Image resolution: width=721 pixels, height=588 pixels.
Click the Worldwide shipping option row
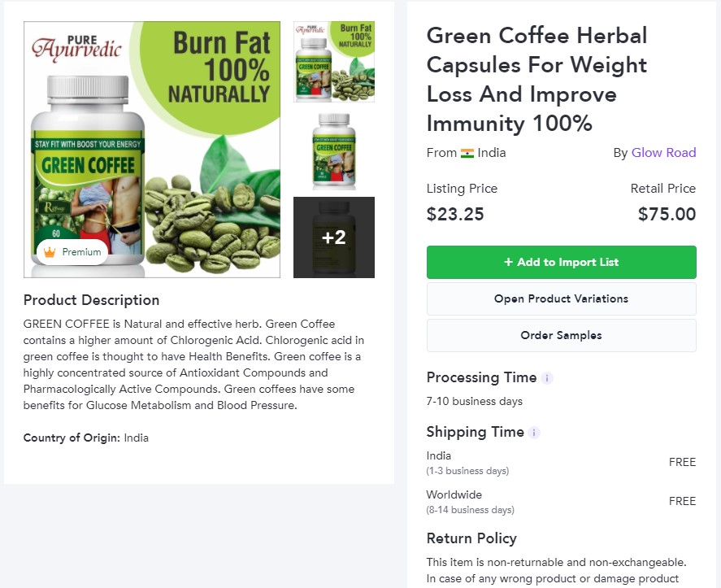tap(561, 501)
